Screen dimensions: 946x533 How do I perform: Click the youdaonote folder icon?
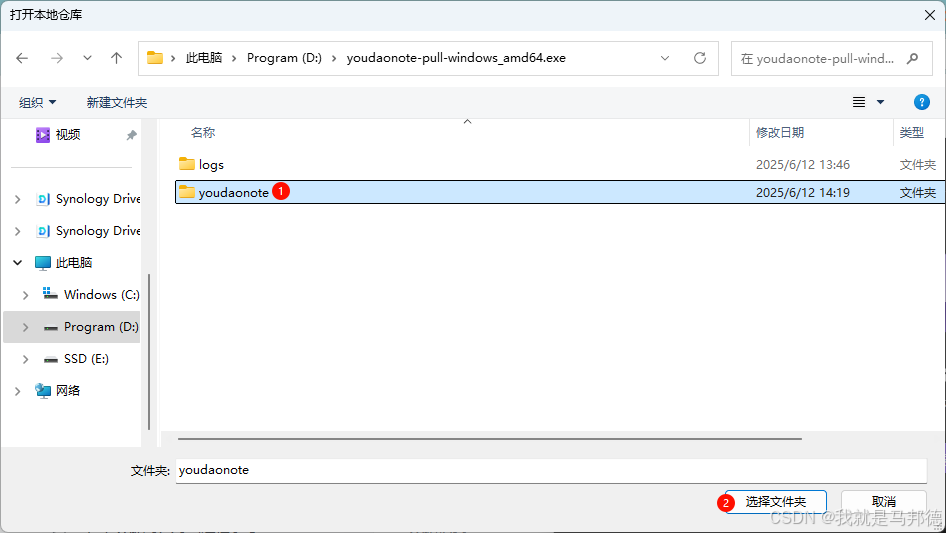click(x=186, y=192)
